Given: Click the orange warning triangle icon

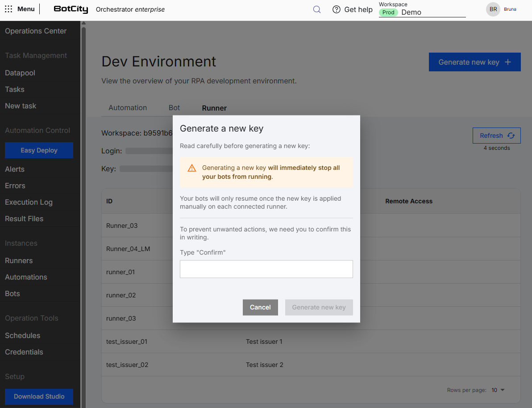Looking at the screenshot, I should [x=192, y=168].
